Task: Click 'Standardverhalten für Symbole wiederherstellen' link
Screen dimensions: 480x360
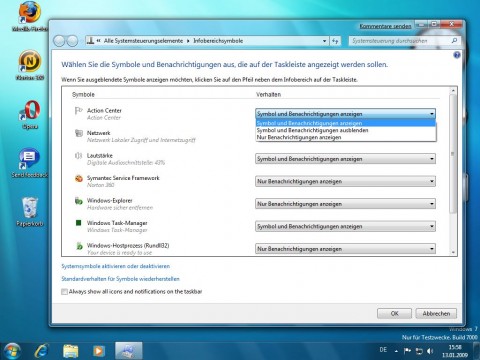Action: [x=120, y=279]
